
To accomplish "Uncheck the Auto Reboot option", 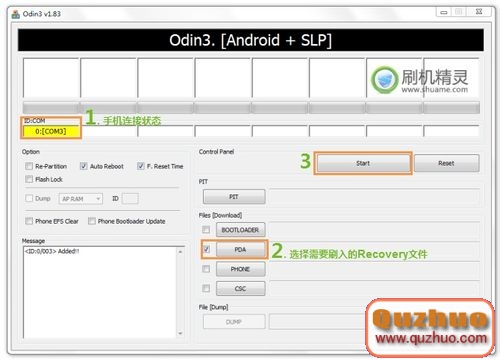I will tap(84, 166).
